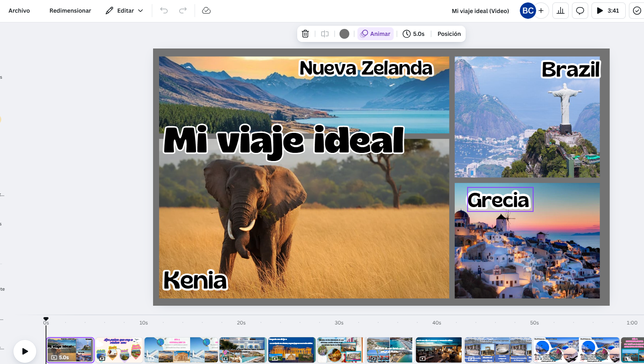Select the first timeline slide thumbnail 5.0s
Screen dimensions: 644x364
70,350
